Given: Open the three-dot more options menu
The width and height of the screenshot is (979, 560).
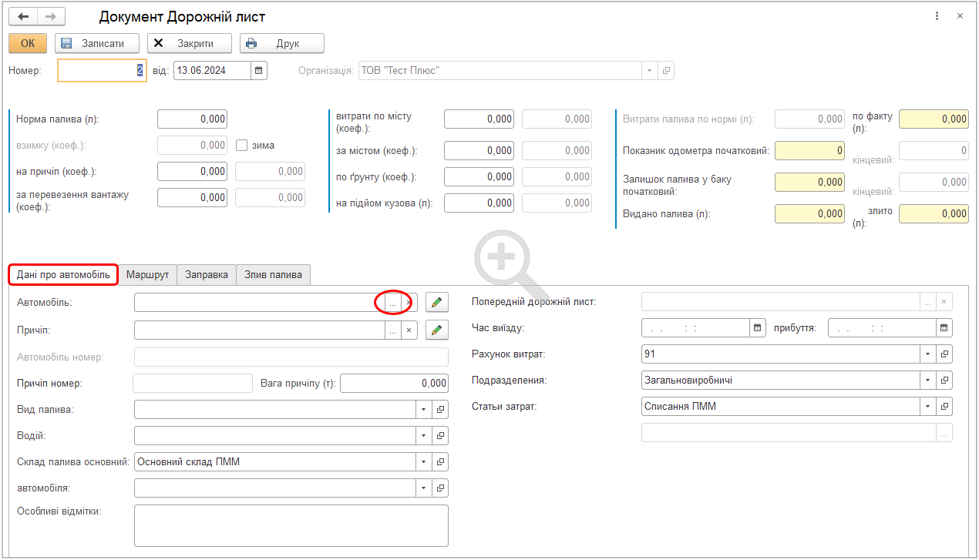Looking at the screenshot, I should pyautogui.click(x=937, y=16).
